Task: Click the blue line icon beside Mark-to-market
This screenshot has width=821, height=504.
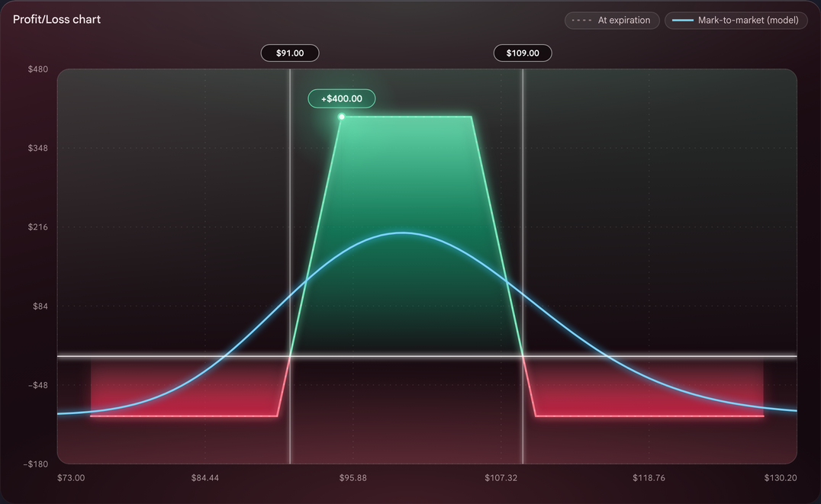Action: (x=683, y=21)
